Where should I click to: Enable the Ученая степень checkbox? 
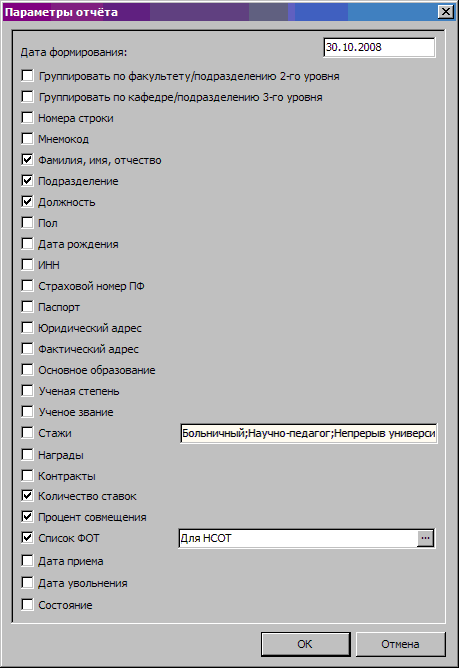27,391
